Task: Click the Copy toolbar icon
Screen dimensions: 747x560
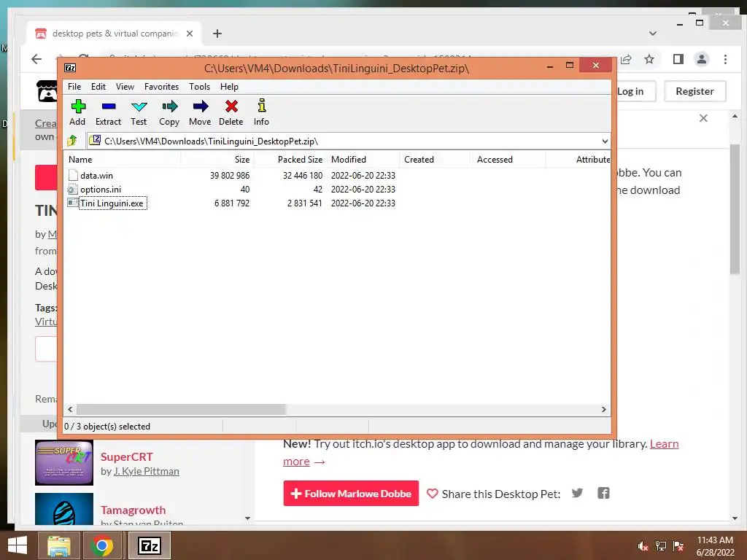Action: (169, 106)
